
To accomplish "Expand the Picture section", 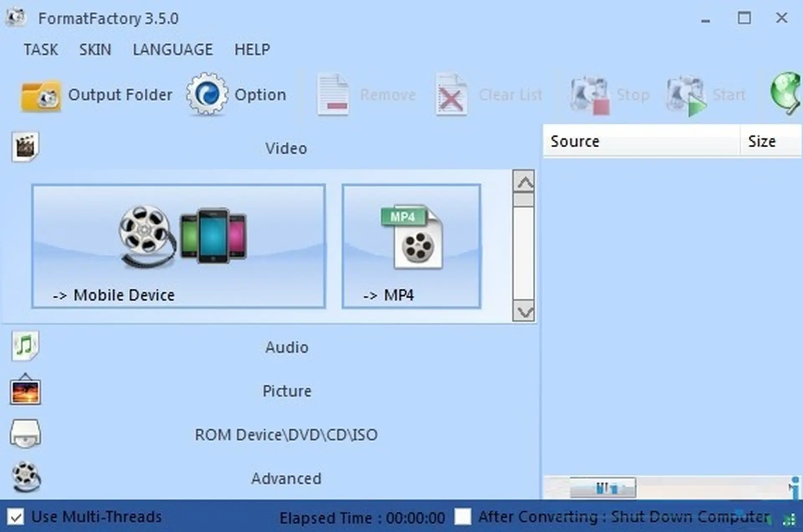I will (286, 391).
